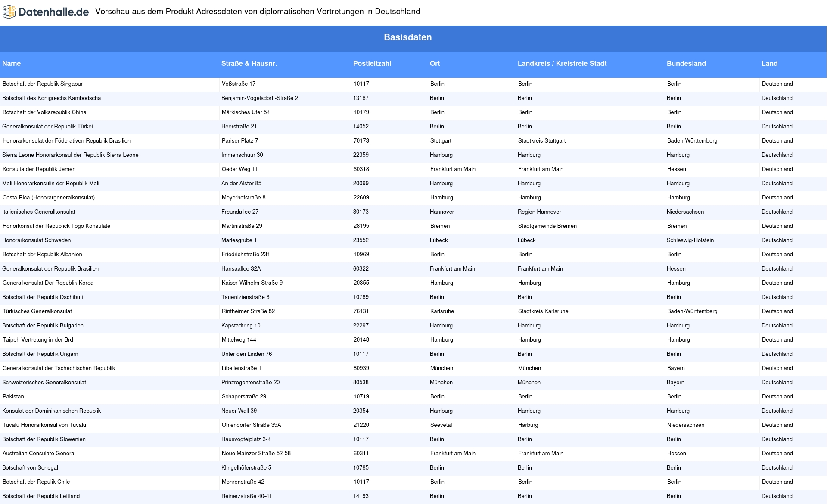The height and width of the screenshot is (504, 827).
Task: Select Ort cell Seevetal
Action: [441, 425]
